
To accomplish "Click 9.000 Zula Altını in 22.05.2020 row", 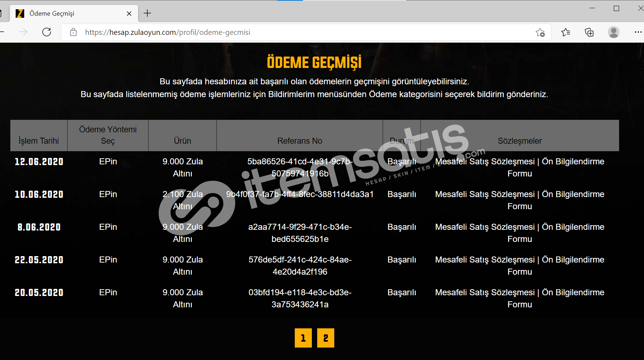I will [183, 266].
